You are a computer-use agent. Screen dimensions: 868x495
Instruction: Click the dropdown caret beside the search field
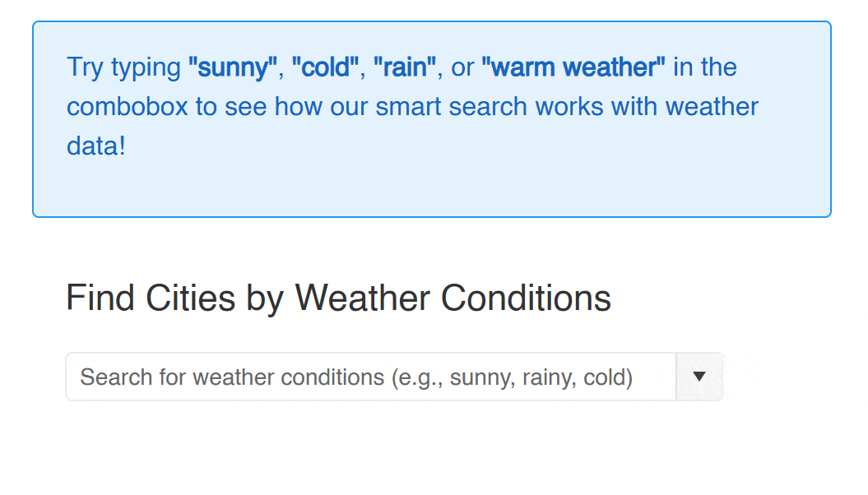tap(699, 376)
